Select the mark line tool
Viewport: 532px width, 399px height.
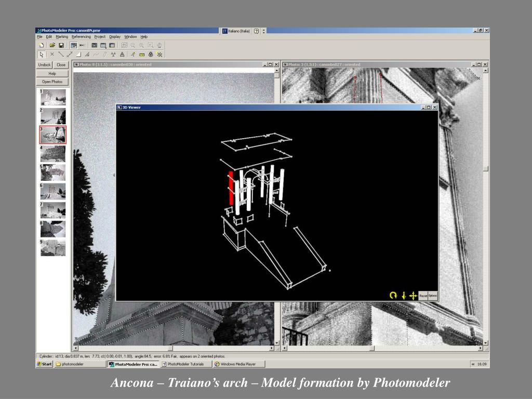click(61, 54)
